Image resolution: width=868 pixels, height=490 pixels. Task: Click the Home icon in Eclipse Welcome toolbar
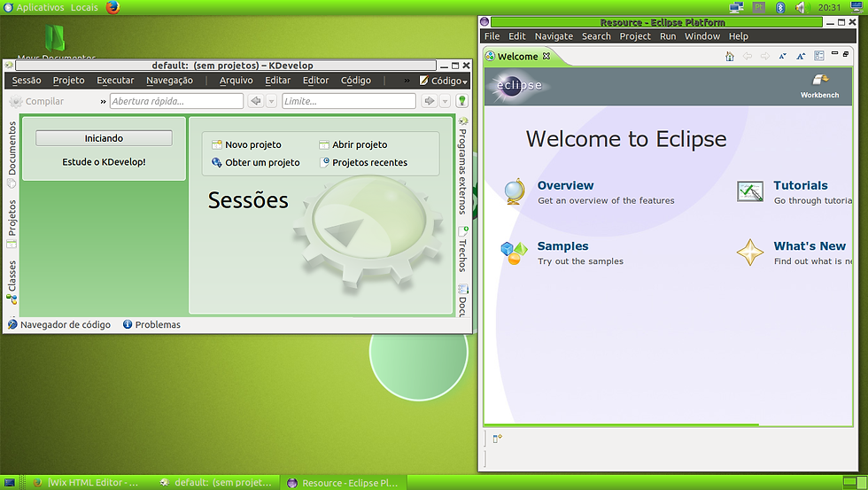(x=730, y=56)
